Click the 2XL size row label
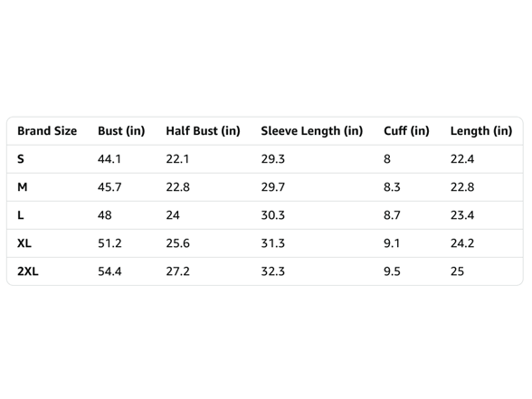 (28, 271)
